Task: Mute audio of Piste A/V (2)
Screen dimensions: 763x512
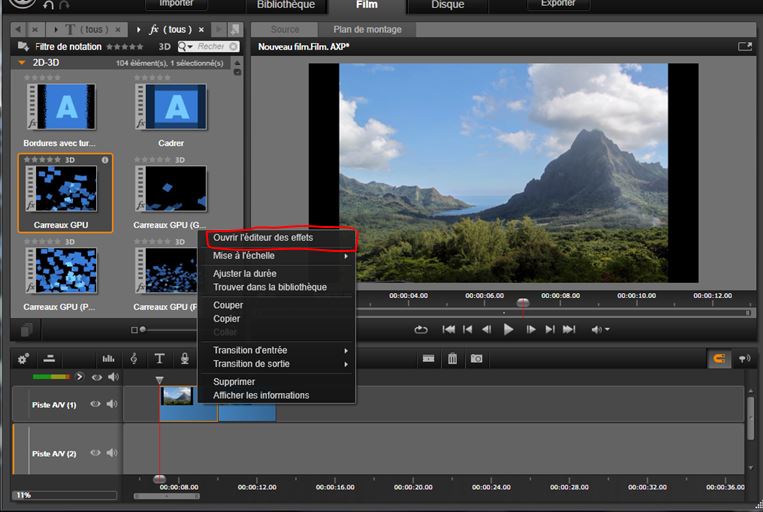Action: tap(111, 453)
